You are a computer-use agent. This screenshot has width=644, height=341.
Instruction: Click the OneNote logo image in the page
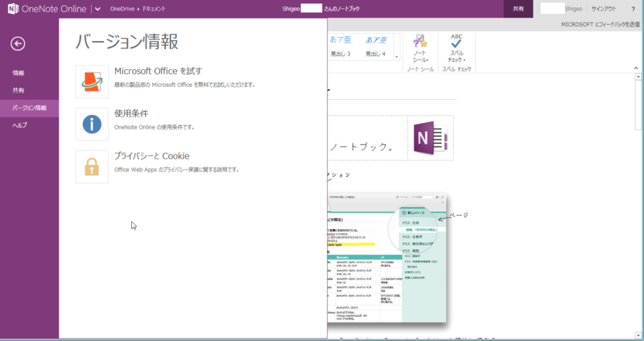[430, 138]
